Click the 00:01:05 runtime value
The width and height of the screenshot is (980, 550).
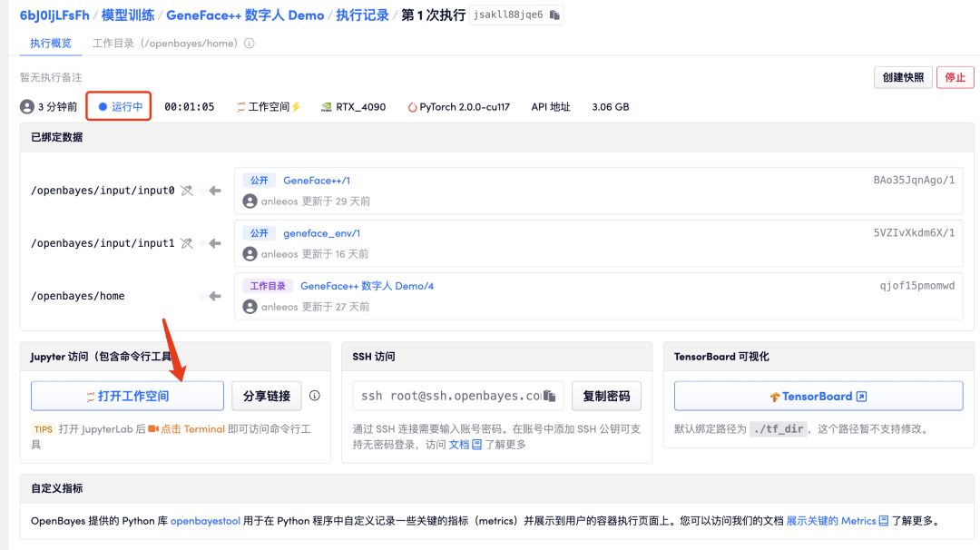pyautogui.click(x=190, y=107)
